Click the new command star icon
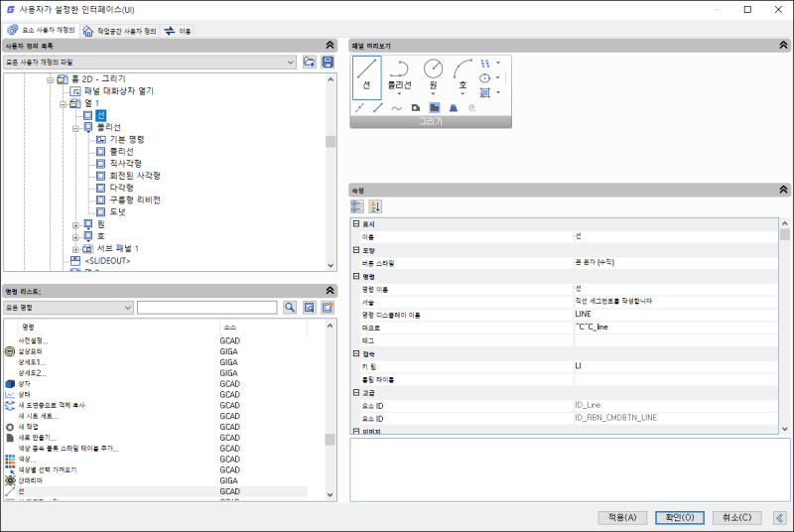 coord(328,308)
